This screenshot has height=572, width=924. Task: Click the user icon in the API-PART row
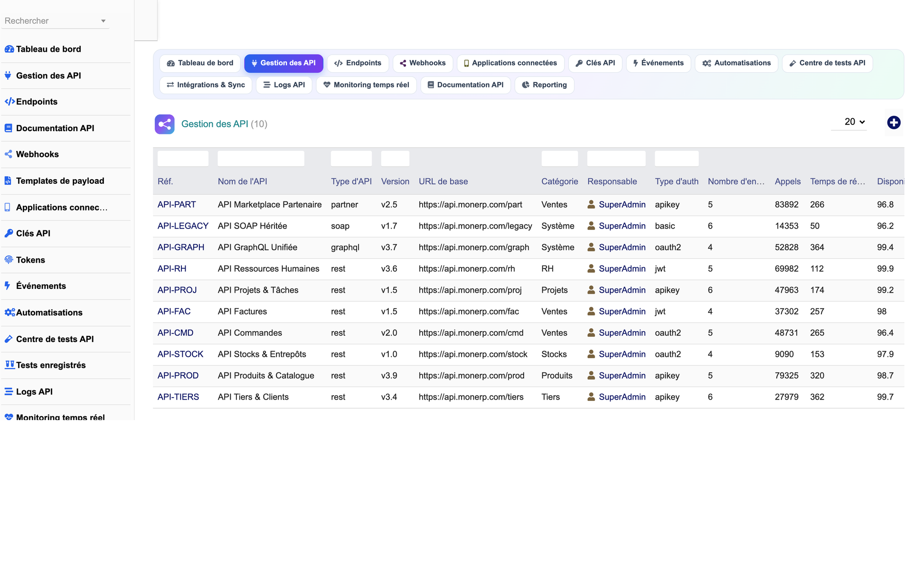(591, 204)
